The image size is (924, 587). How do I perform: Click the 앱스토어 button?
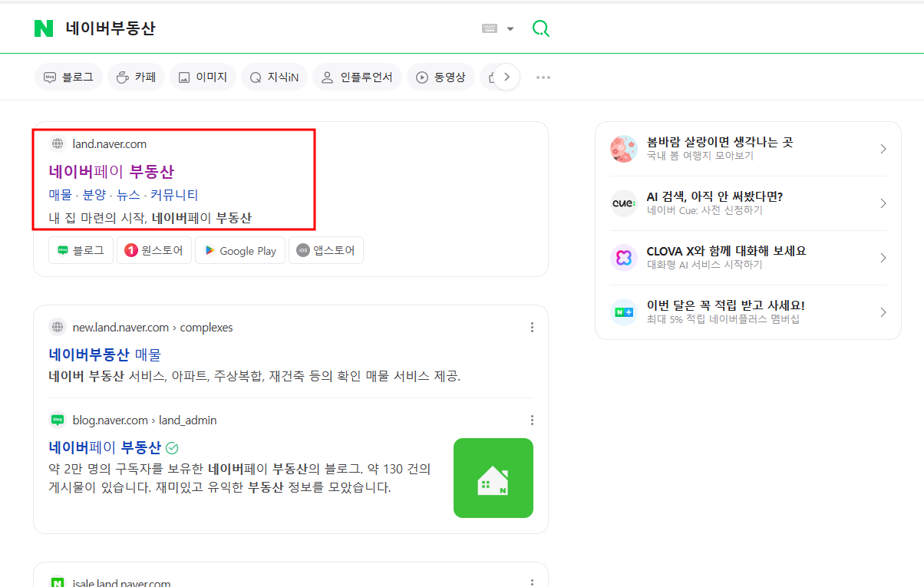[x=326, y=250]
